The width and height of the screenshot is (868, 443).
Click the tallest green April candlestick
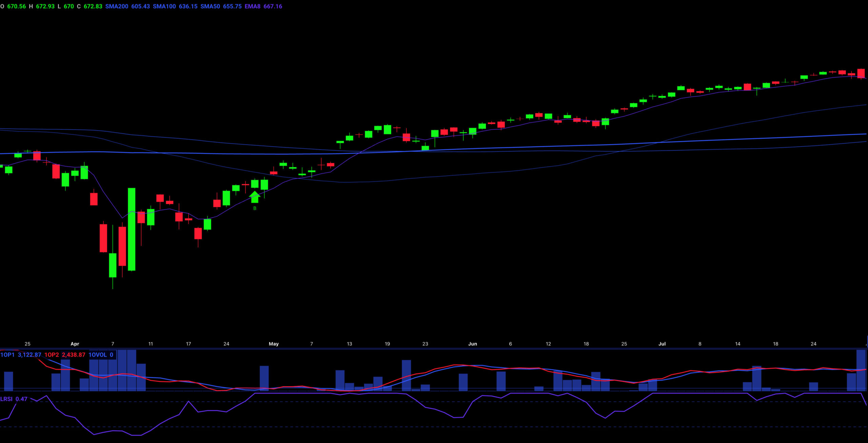[132, 229]
